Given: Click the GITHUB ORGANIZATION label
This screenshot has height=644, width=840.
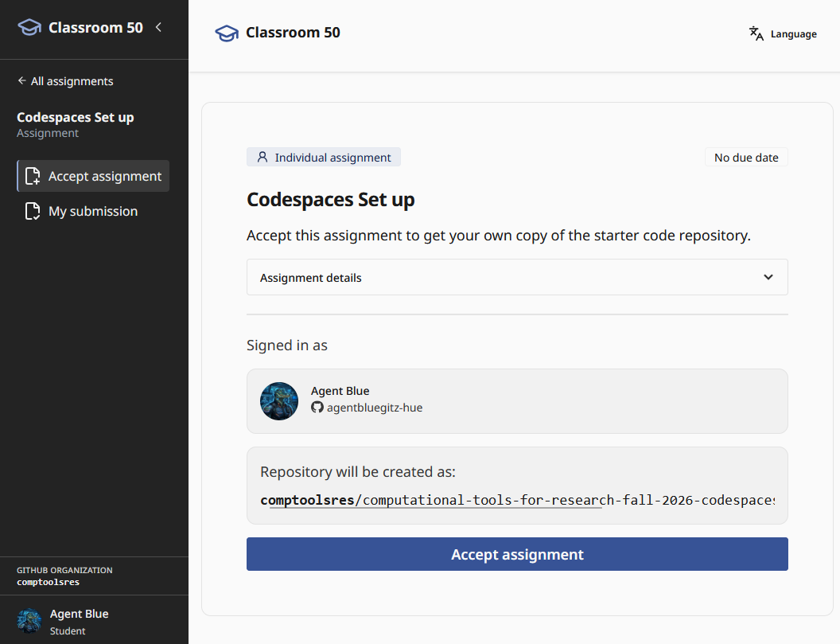Looking at the screenshot, I should click(x=64, y=570).
